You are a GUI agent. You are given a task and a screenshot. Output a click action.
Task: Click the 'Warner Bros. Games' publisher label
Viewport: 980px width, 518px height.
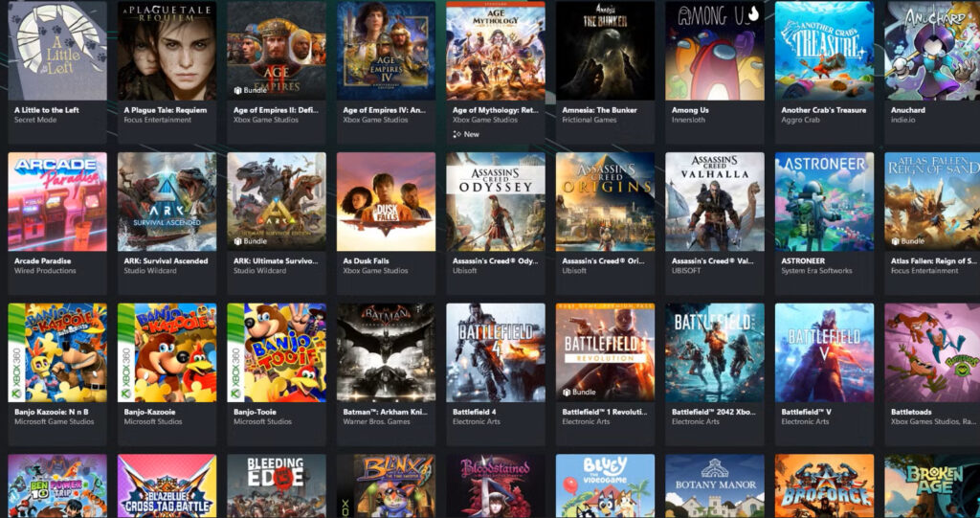[376, 422]
